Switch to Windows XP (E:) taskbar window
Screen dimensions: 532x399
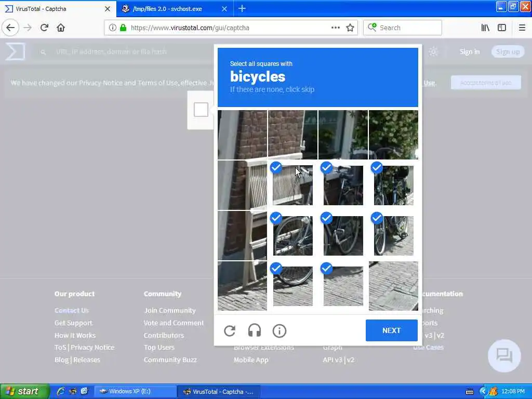tap(135, 392)
